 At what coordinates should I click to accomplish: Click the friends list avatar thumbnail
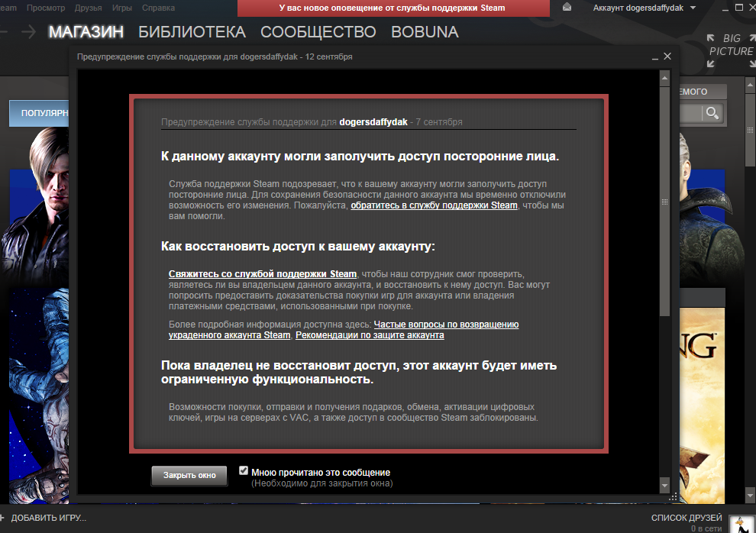[x=742, y=525]
